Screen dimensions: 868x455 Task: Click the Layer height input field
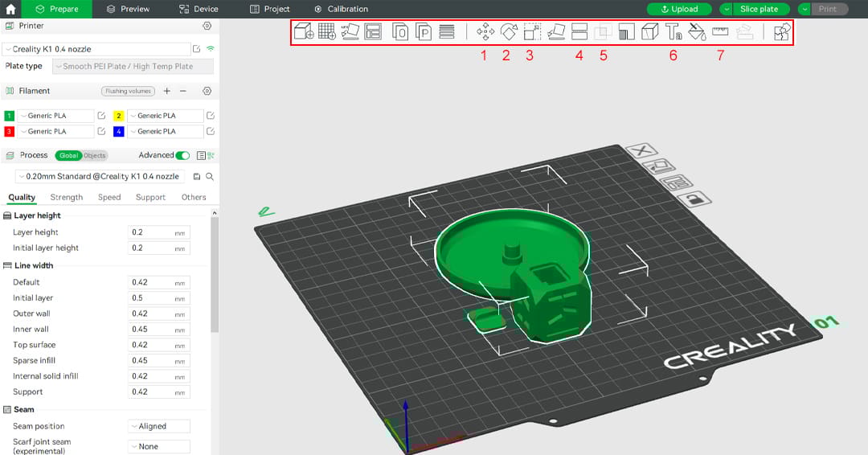(x=152, y=232)
